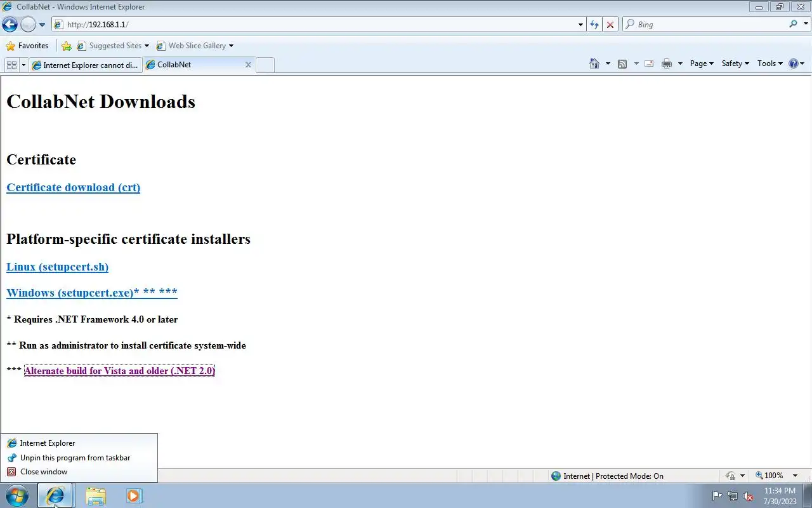Open the Alternate build for Vista link

[119, 371]
